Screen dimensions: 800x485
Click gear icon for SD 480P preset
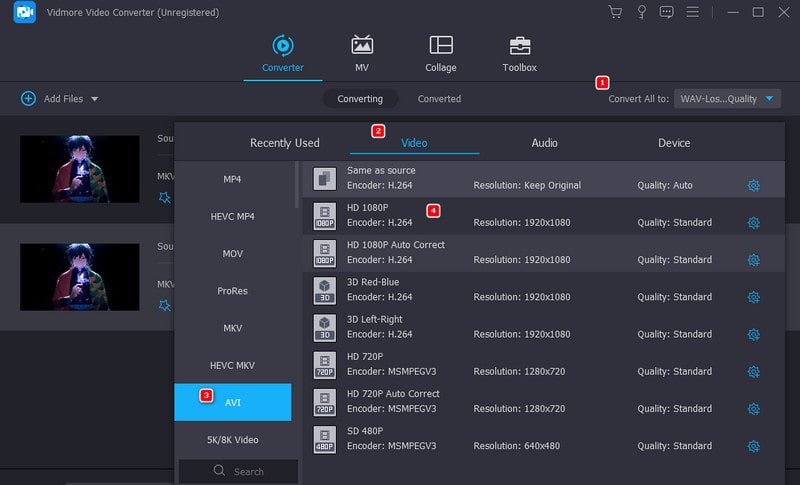click(753, 446)
